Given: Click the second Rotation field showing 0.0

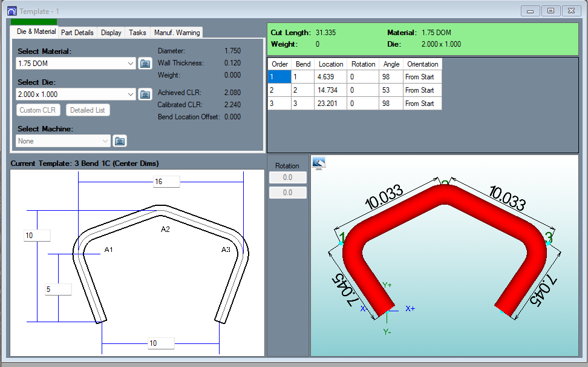Looking at the screenshot, I should 287,193.
